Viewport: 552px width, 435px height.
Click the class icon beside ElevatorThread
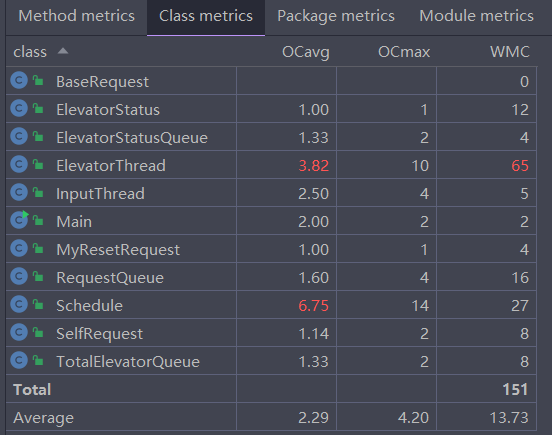(19, 164)
